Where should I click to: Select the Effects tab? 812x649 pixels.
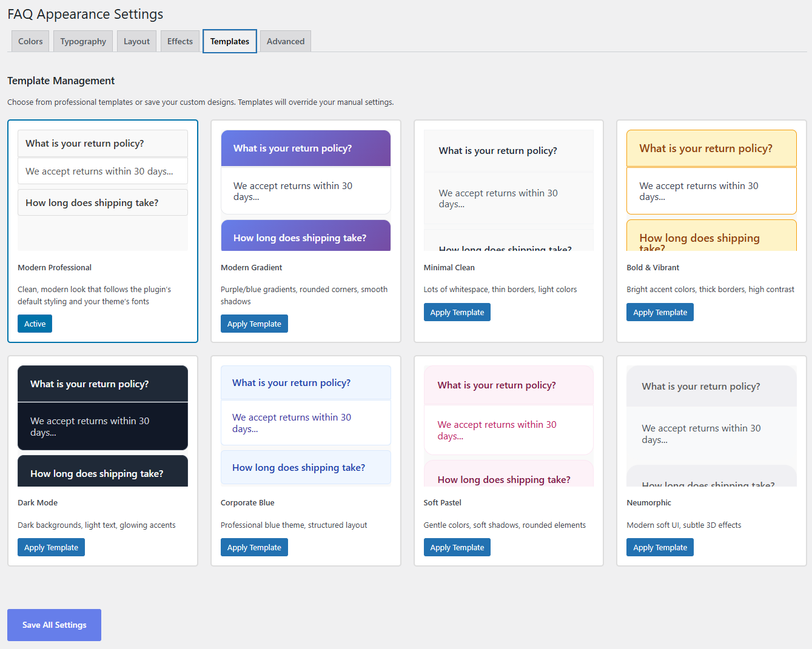[x=180, y=41]
